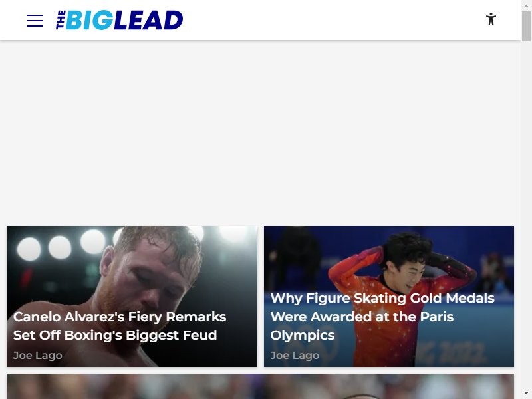Click Joe Lago under figure skating article

[295, 356]
